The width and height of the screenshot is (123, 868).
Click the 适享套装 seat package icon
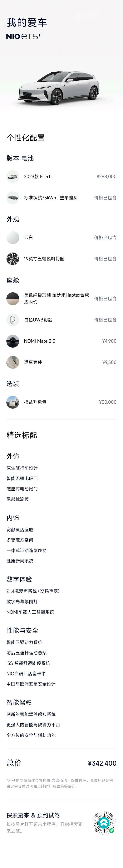point(13,362)
